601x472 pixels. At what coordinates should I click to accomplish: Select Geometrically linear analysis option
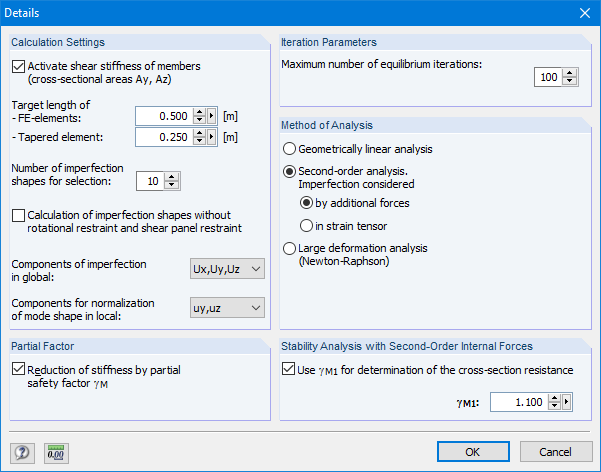tap(290, 149)
